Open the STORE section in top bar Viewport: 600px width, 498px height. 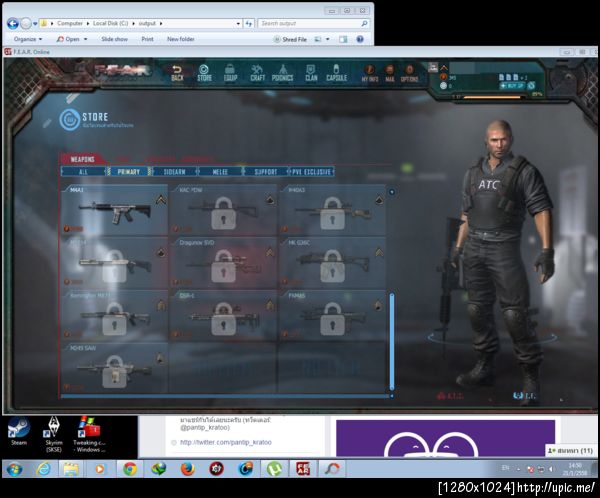204,73
